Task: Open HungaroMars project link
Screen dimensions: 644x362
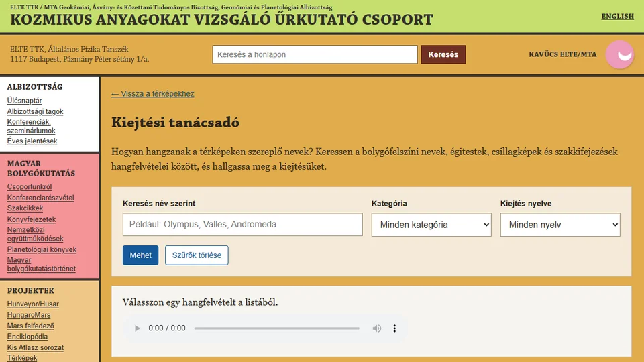Action: coord(29,315)
